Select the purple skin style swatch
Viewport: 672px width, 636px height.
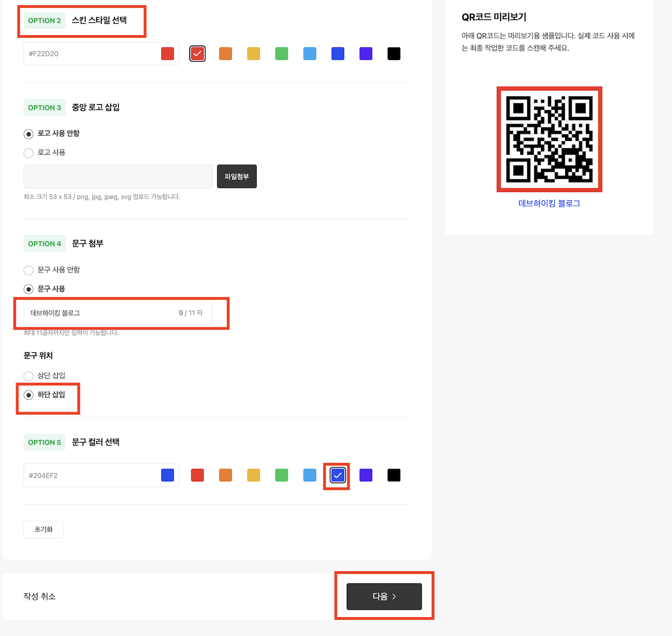point(366,53)
